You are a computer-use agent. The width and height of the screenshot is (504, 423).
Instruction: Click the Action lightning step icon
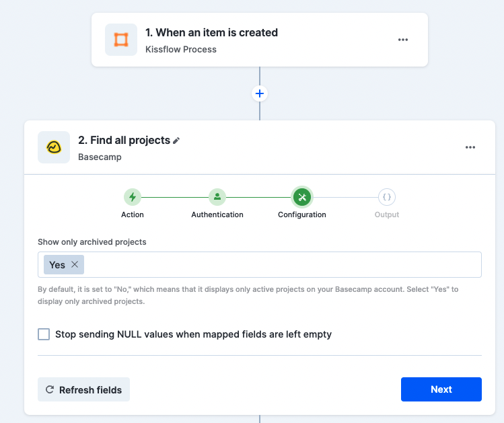click(x=133, y=197)
